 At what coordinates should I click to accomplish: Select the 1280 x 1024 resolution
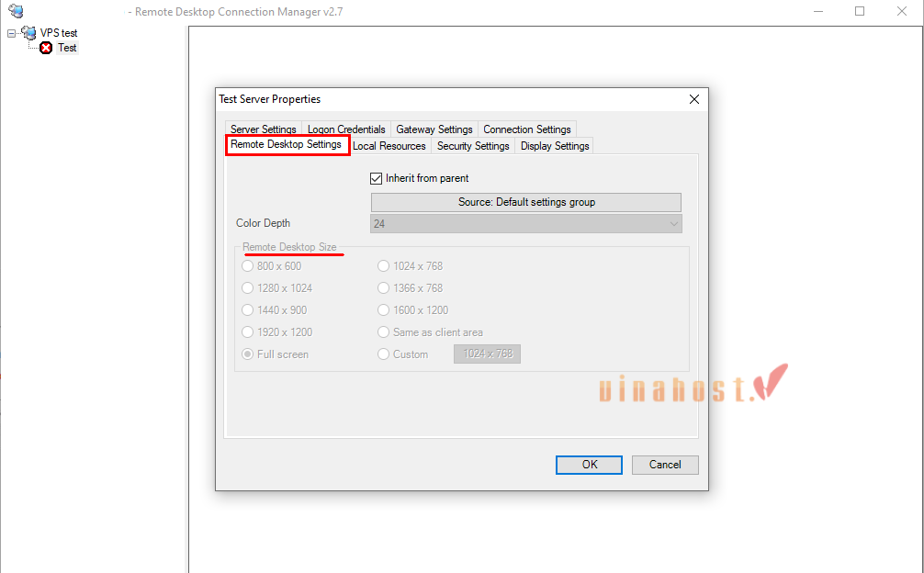coord(247,287)
